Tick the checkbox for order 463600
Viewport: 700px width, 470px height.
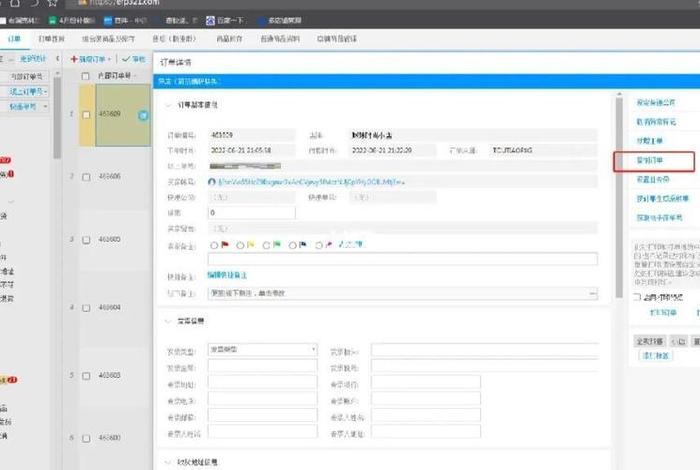point(86,438)
